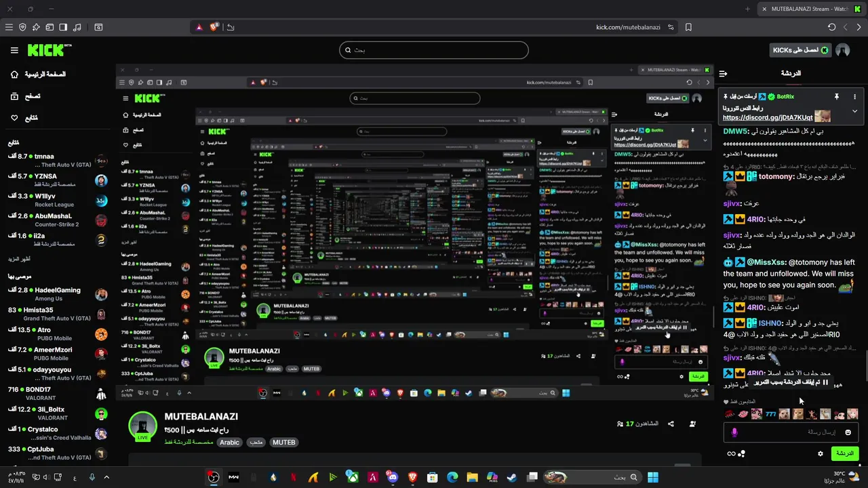The height and width of the screenshot is (488, 868).
Task: Open the user profile avatar menu
Action: (843, 50)
